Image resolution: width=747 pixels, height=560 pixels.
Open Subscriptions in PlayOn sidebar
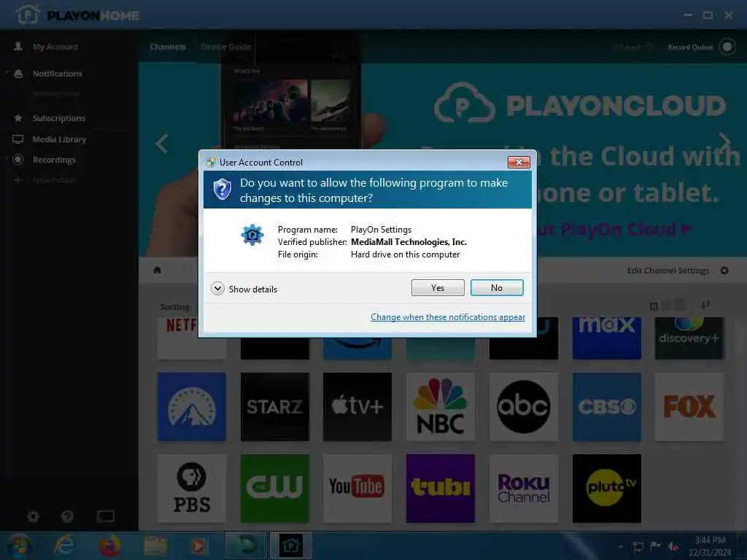coord(58,118)
